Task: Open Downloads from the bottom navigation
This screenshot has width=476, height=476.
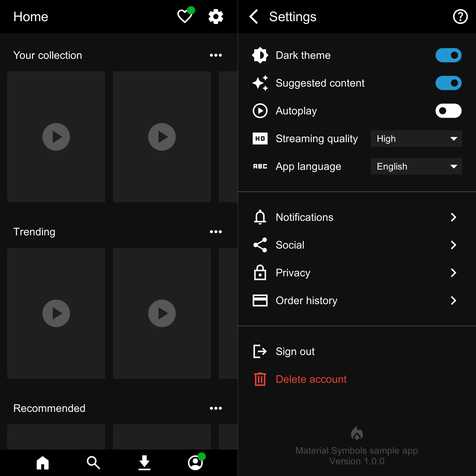Action: click(144, 463)
